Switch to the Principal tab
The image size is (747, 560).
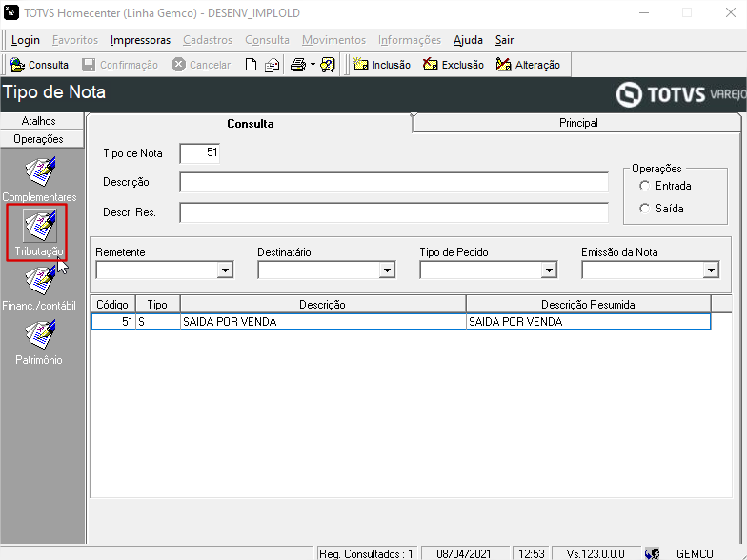coord(577,123)
